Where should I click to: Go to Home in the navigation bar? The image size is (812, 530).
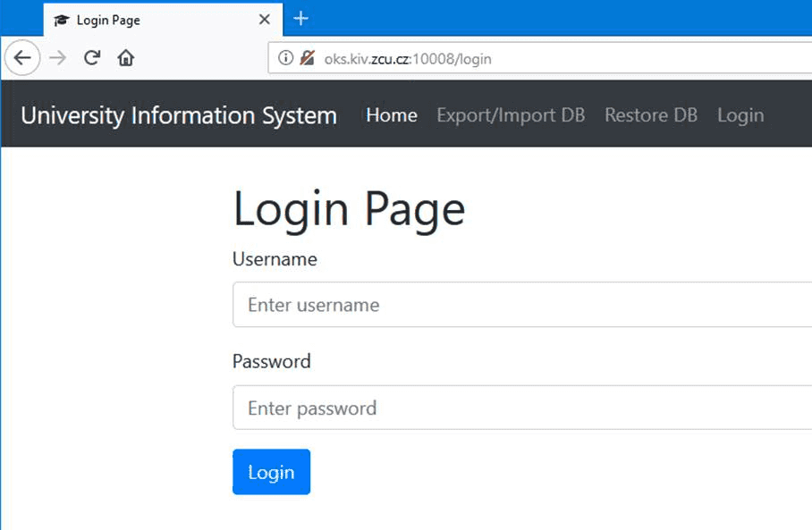[392, 115]
